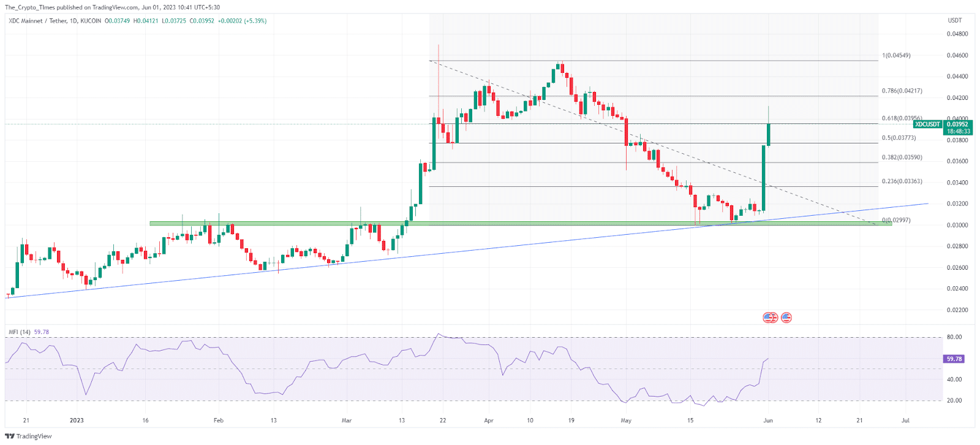Click the 19 date label on time axis
The image size is (980, 445).
[571, 420]
